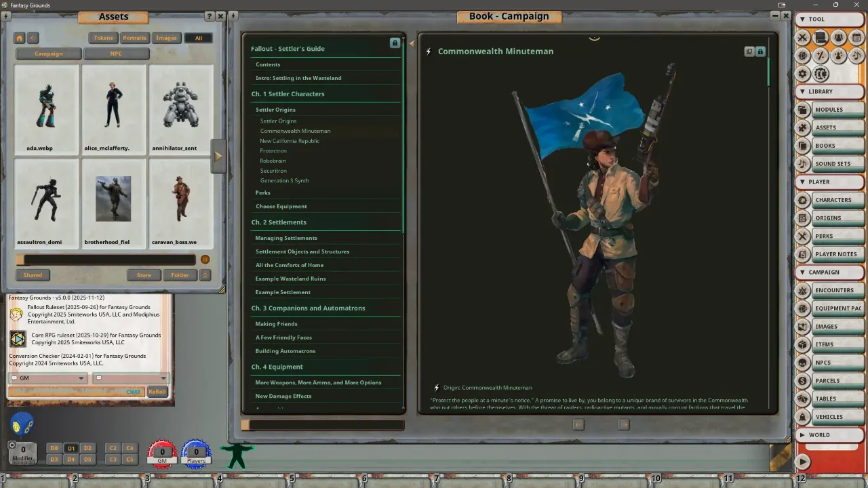The image size is (868, 488).
Task: Collapse the CAMPAIGN sidebar section
Action: [x=829, y=272]
